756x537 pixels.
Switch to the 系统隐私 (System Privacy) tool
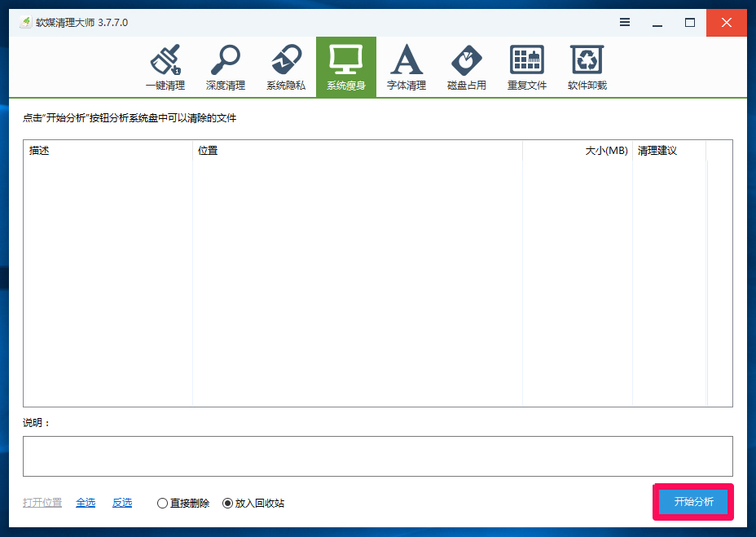286,67
